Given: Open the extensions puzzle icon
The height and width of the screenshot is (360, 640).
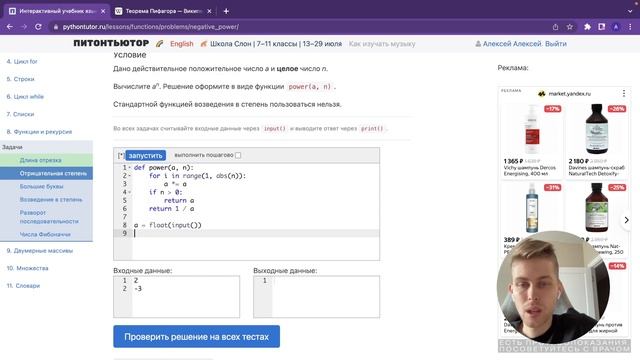Looking at the screenshot, I should tap(587, 27).
